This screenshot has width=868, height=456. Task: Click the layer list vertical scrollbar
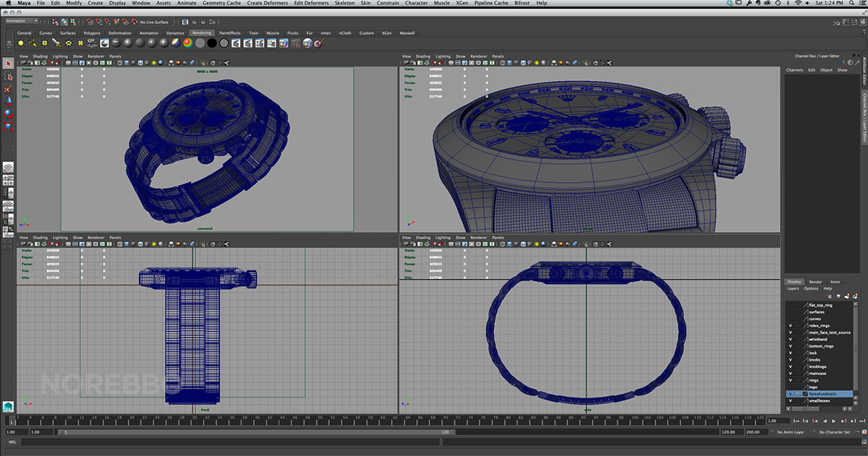click(855, 347)
